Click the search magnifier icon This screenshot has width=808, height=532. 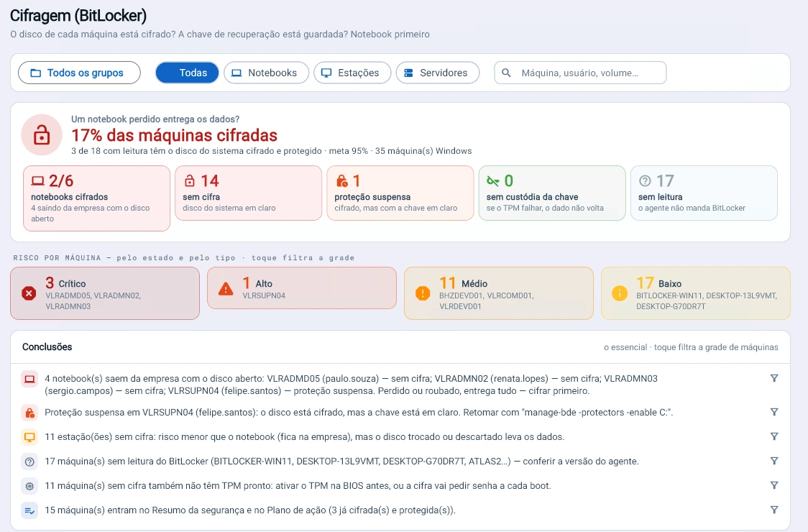pyautogui.click(x=507, y=73)
